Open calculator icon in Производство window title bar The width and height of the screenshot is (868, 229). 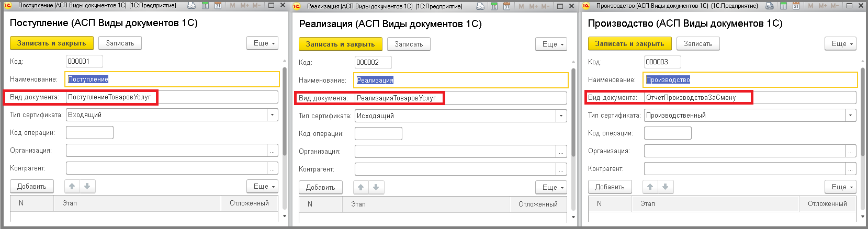783,6
